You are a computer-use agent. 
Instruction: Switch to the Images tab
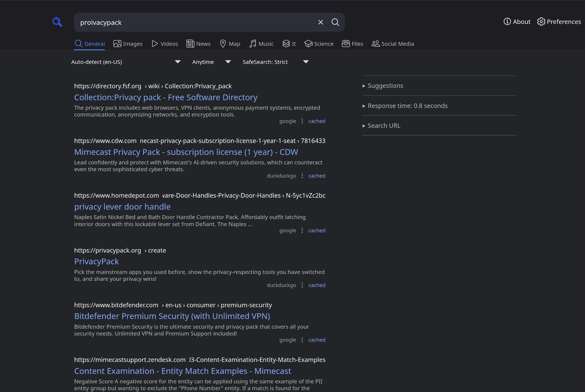(x=127, y=44)
